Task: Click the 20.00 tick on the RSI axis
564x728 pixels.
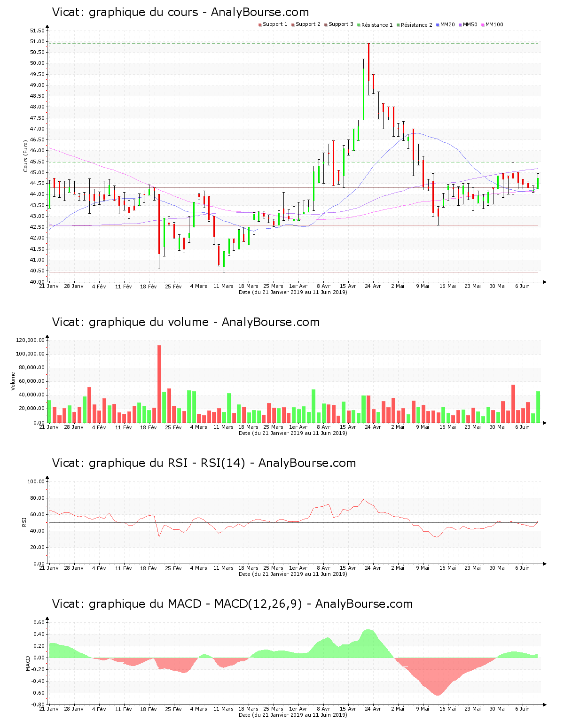Action: [37, 547]
